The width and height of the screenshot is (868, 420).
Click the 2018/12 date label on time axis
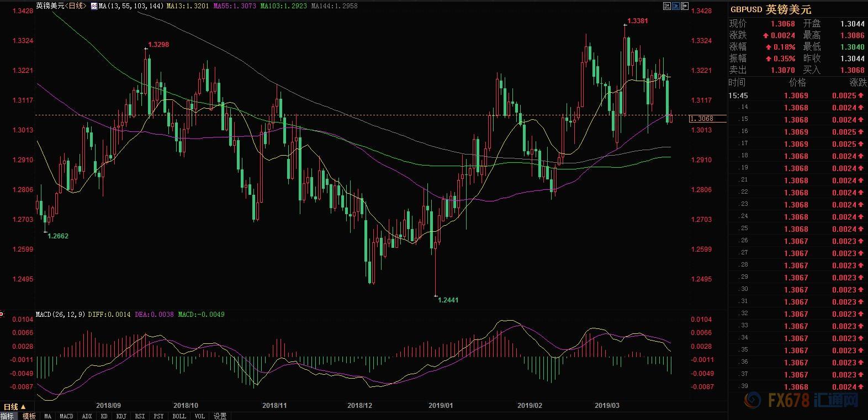tap(360, 406)
